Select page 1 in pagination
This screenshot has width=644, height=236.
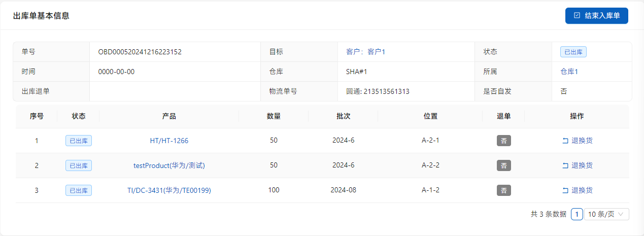(x=577, y=214)
